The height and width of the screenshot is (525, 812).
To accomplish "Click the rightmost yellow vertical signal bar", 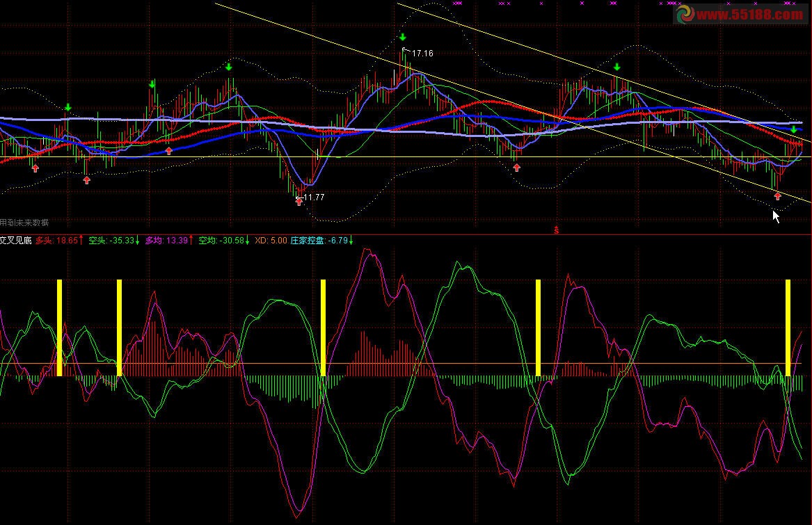I will point(788,328).
